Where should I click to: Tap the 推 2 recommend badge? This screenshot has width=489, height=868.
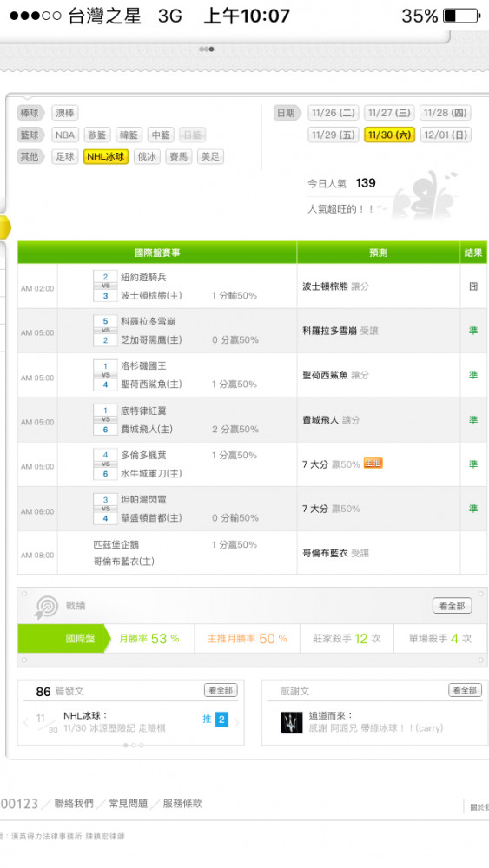[215, 720]
